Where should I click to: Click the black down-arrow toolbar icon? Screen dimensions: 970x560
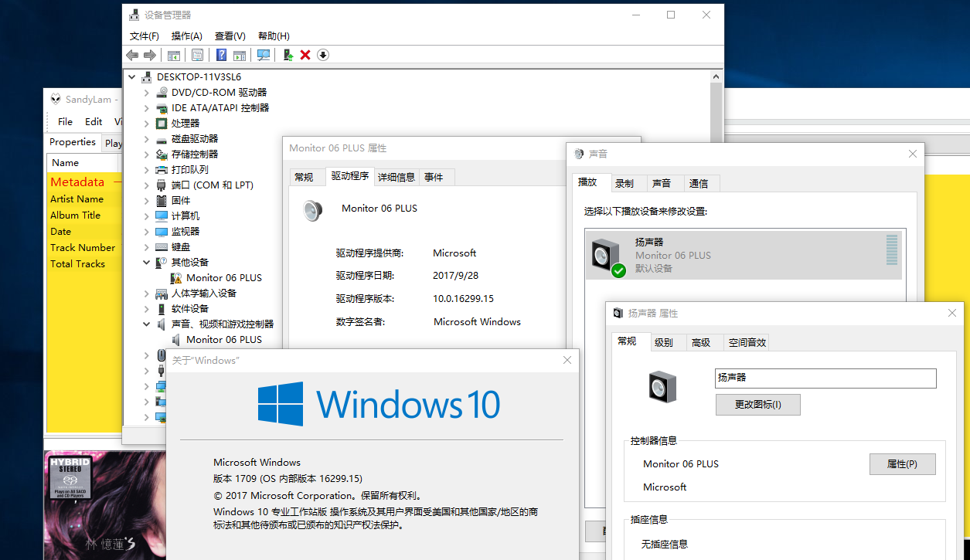(323, 55)
